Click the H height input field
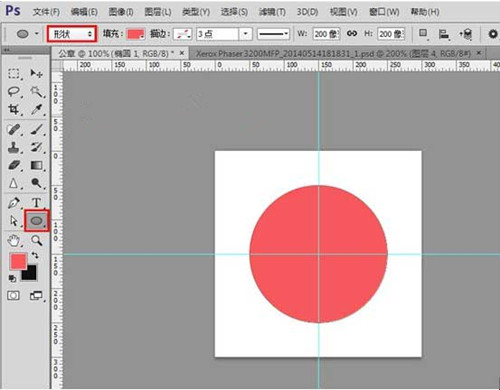Viewport: 500px width, 390px height. (391, 34)
